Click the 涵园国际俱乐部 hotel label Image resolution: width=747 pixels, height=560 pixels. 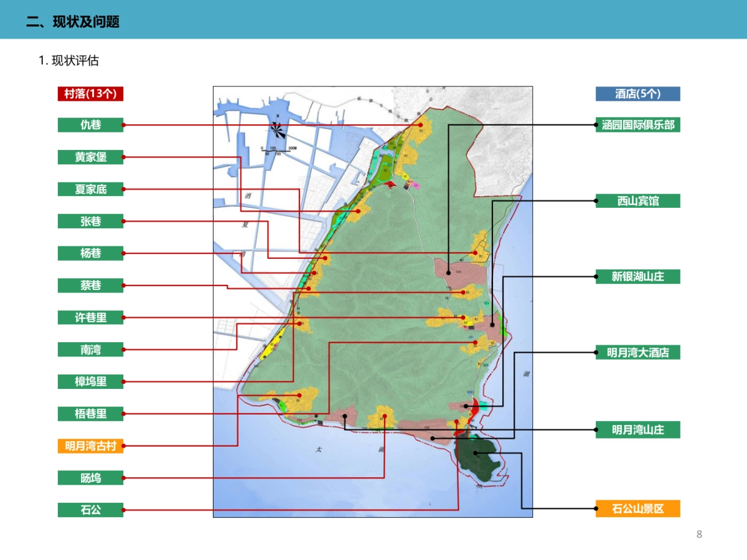(x=637, y=125)
